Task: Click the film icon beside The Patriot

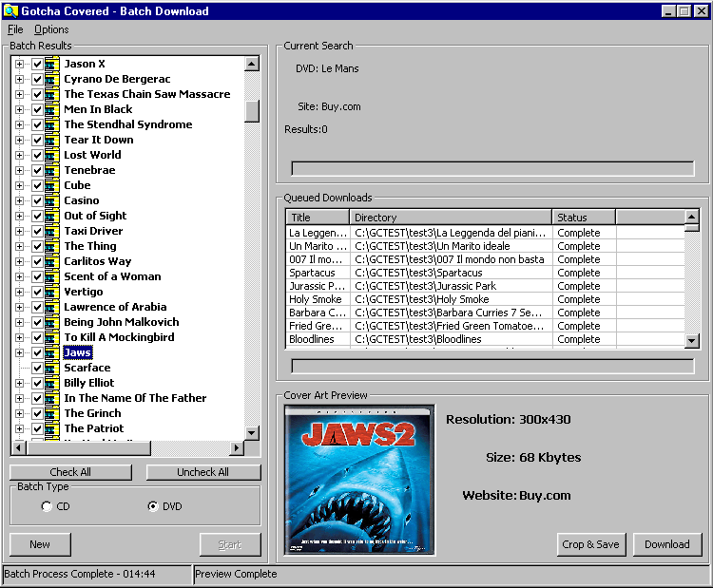Action: tap(52, 428)
